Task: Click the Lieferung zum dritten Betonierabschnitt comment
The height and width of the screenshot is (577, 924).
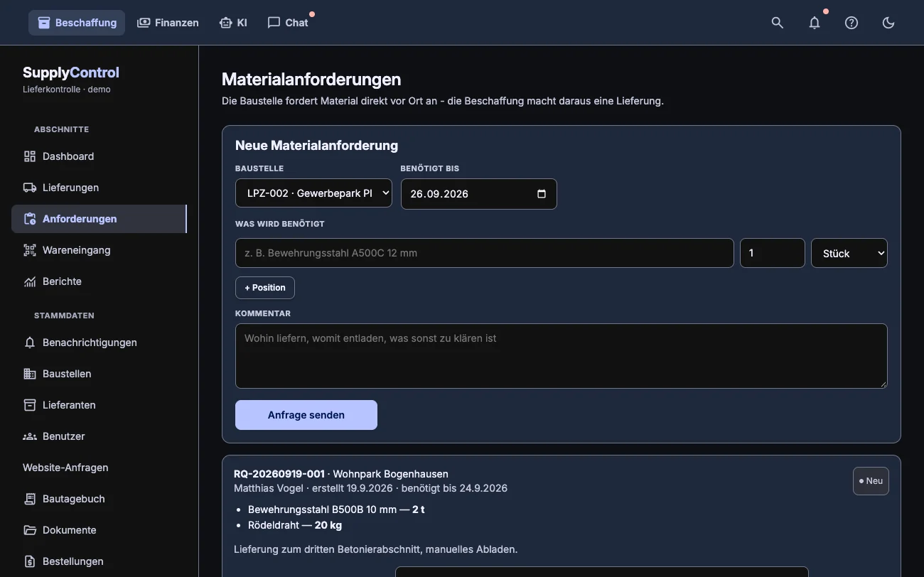Action: (x=375, y=549)
